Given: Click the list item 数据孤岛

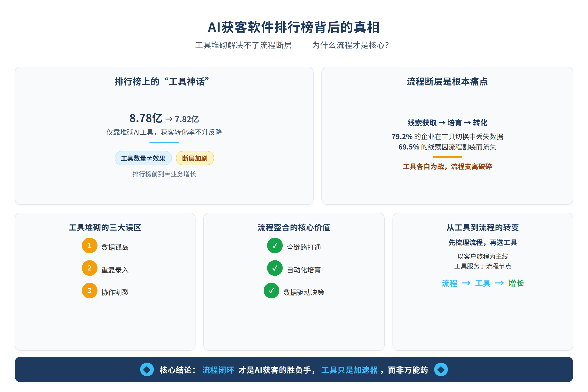Looking at the screenshot, I should [x=115, y=247].
